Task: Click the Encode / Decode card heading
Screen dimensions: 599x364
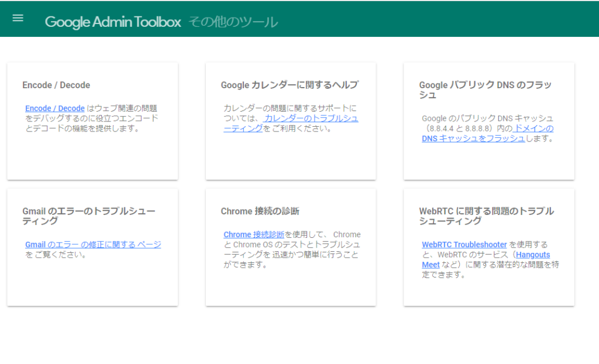Action: (56, 85)
